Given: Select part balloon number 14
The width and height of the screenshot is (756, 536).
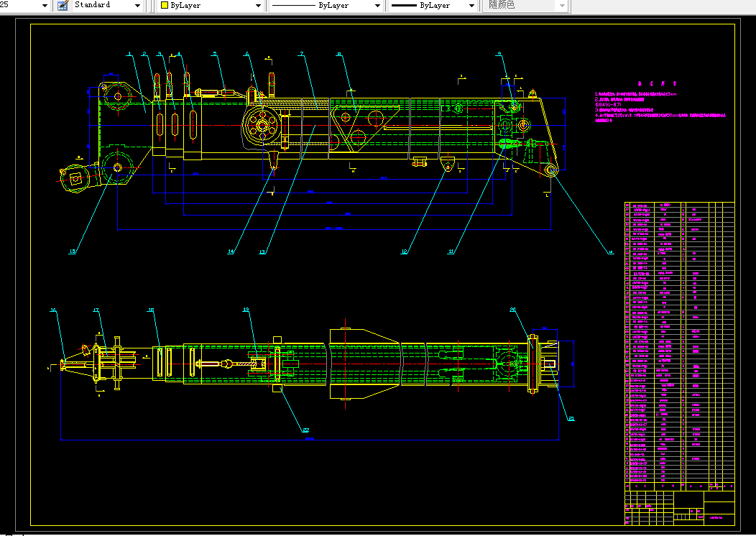Looking at the screenshot, I should (231, 251).
